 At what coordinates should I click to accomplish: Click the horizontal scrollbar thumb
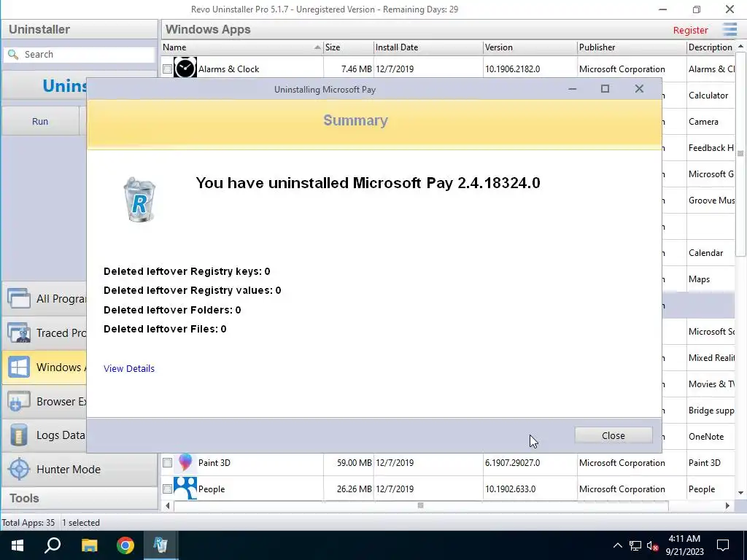[421, 506]
